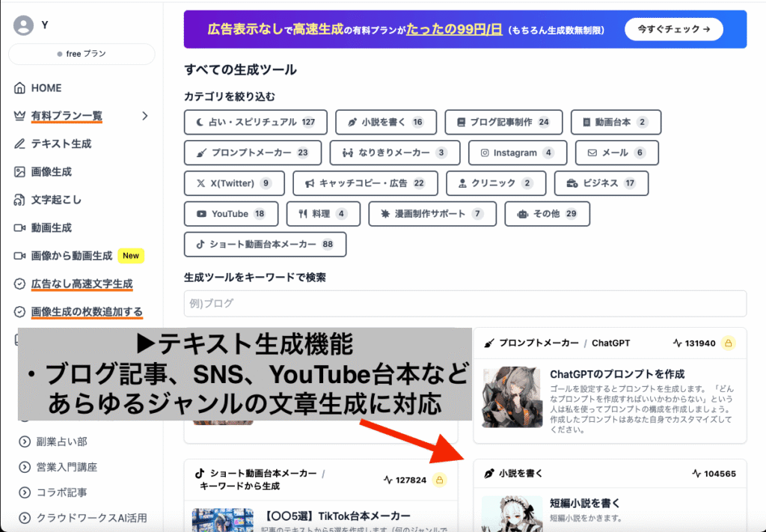Click the activity icon beside 127824

(388, 480)
